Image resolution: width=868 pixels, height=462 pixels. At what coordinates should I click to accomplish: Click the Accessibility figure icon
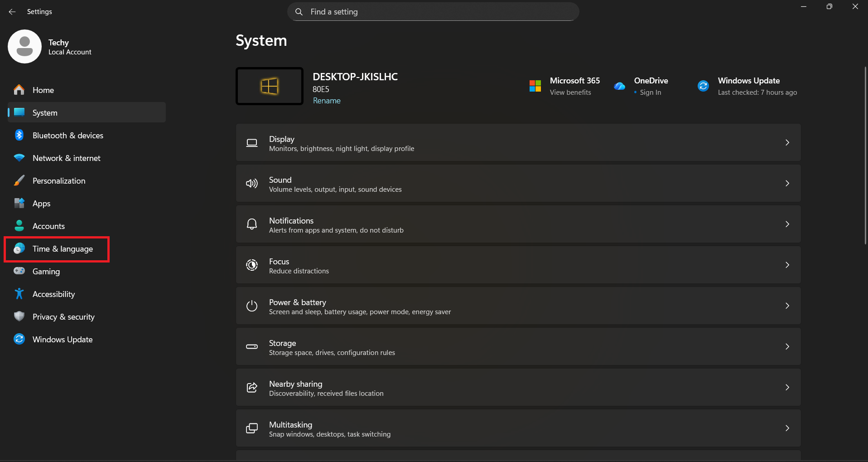[x=19, y=294]
